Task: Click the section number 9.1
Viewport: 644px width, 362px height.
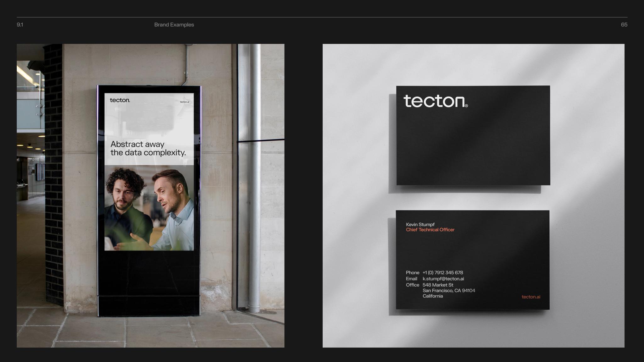Action: [x=20, y=25]
